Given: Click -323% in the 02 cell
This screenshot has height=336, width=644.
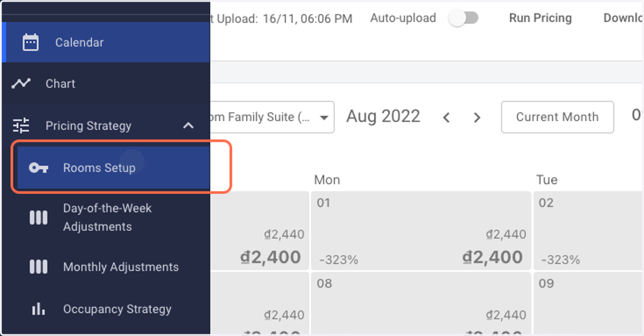Looking at the screenshot, I should 560,260.
